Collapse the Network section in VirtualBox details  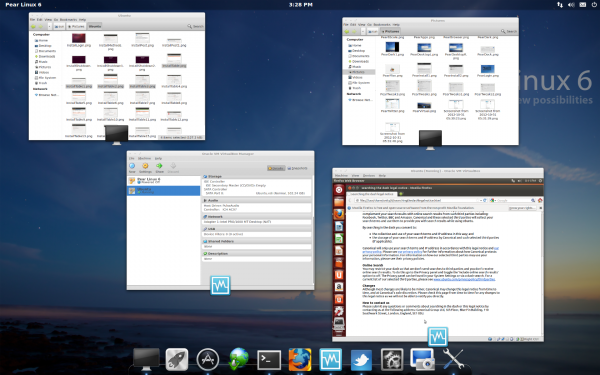pyautogui.click(x=215, y=217)
